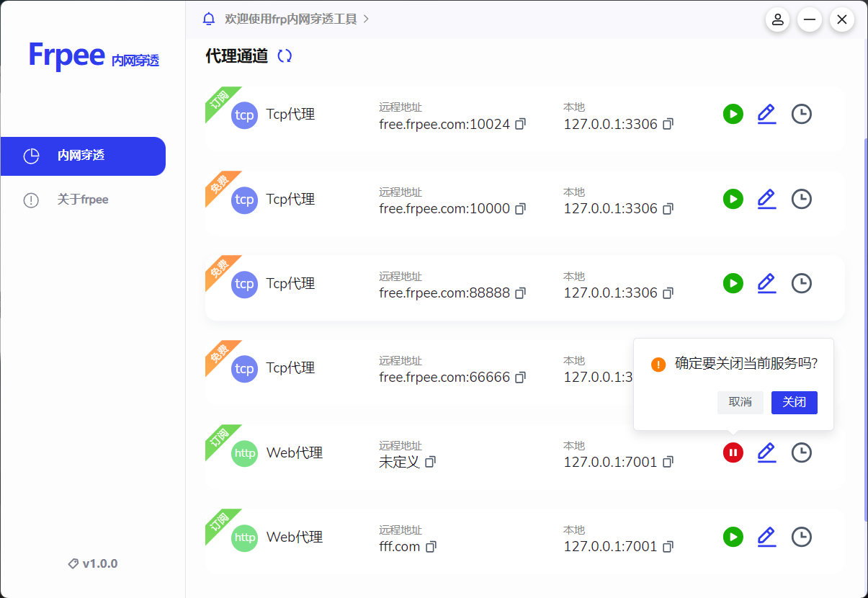Click the text free.frpee.com:66666
Image resolution: width=868 pixels, height=598 pixels.
[444, 378]
